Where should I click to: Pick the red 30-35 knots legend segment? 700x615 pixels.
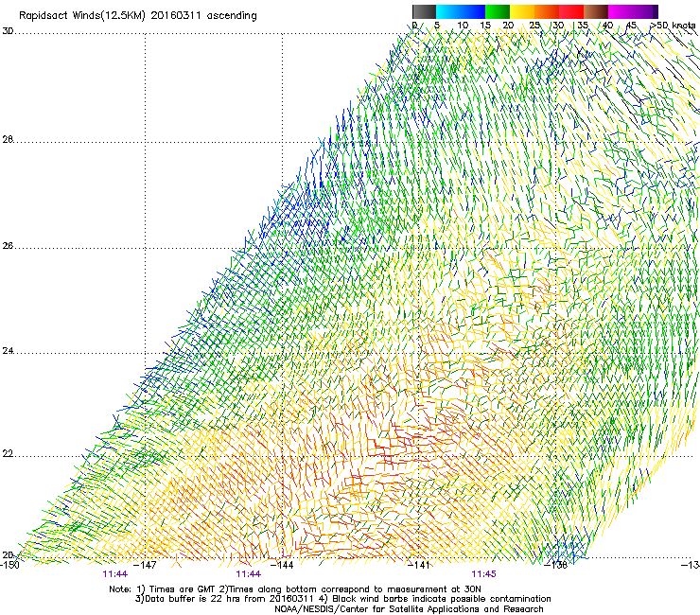pyautogui.click(x=571, y=11)
